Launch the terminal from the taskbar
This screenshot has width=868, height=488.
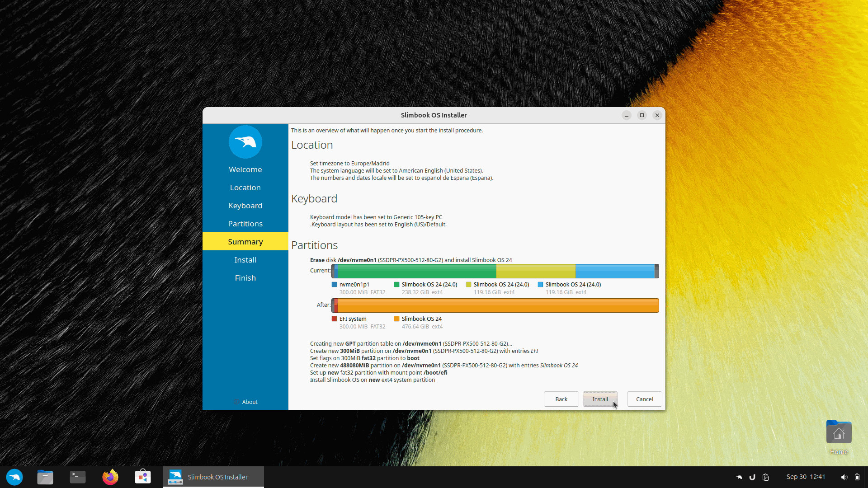pos(78,477)
